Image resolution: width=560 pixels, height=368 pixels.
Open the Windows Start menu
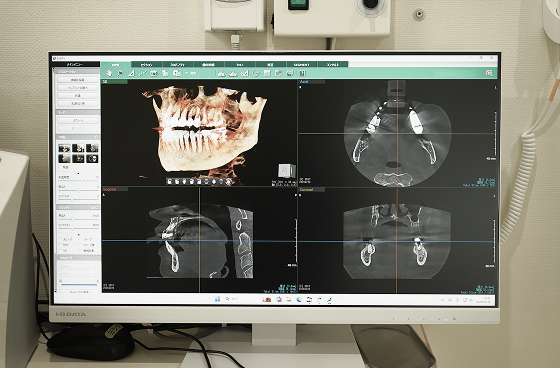pos(218,299)
